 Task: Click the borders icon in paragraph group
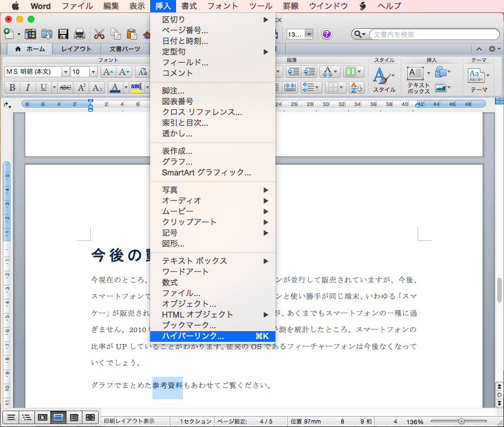click(332, 87)
